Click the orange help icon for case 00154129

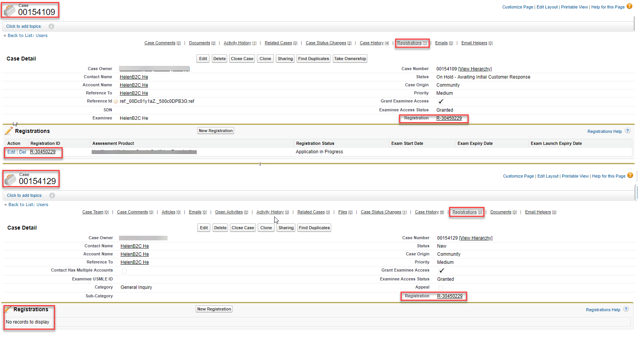pos(630,175)
